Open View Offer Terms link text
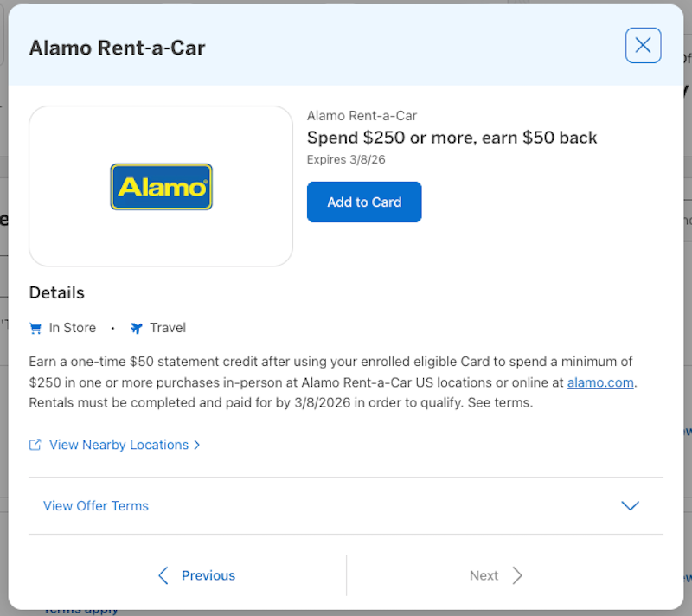The height and width of the screenshot is (616, 692). (95, 506)
